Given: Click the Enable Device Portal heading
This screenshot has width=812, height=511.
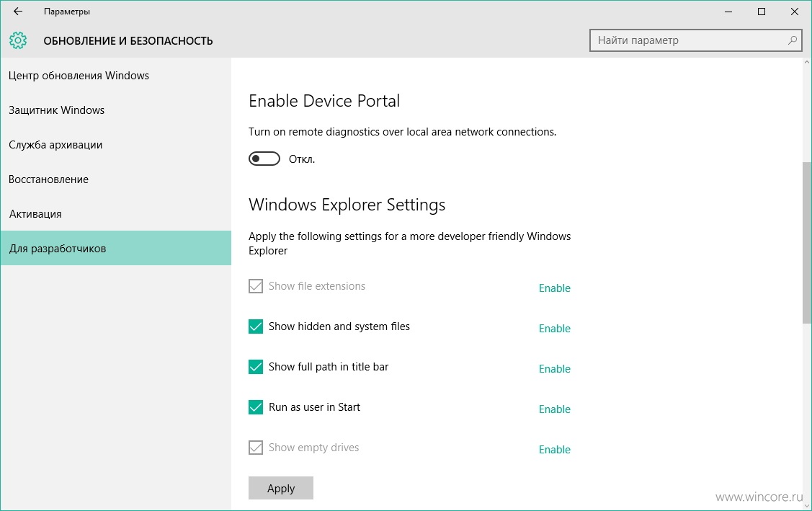Looking at the screenshot, I should (x=324, y=101).
